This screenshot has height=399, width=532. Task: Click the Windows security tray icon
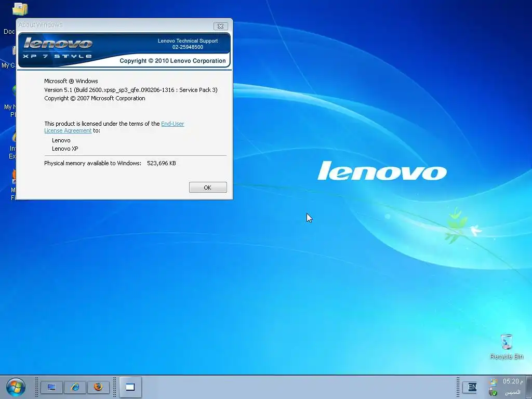click(x=494, y=382)
